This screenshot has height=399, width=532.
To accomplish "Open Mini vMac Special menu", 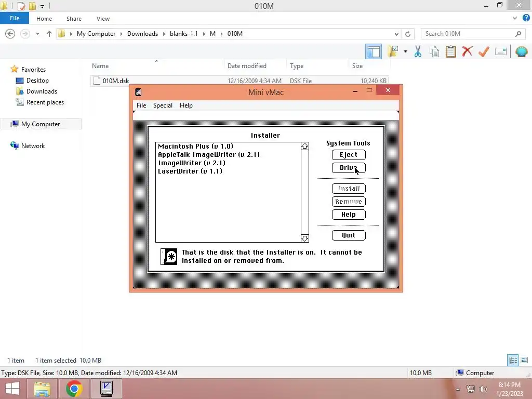I will click(x=163, y=105).
